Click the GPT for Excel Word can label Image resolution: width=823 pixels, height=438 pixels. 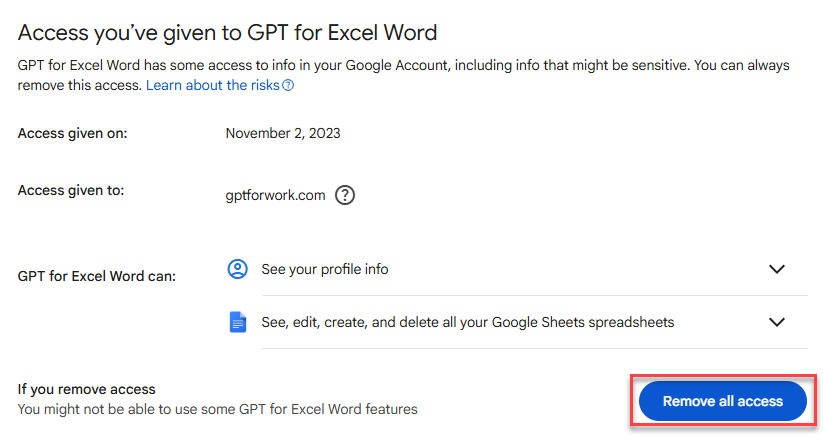pyautogui.click(x=97, y=276)
